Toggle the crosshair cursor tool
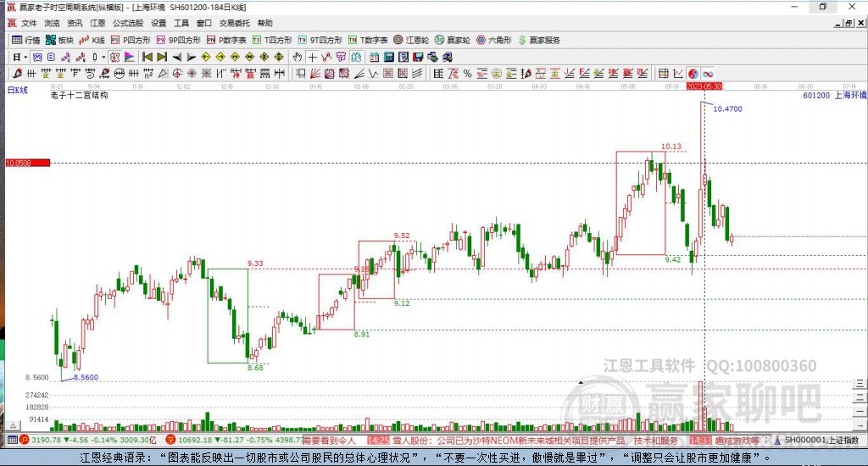Screen dimensions: 868x466 [x=312, y=57]
